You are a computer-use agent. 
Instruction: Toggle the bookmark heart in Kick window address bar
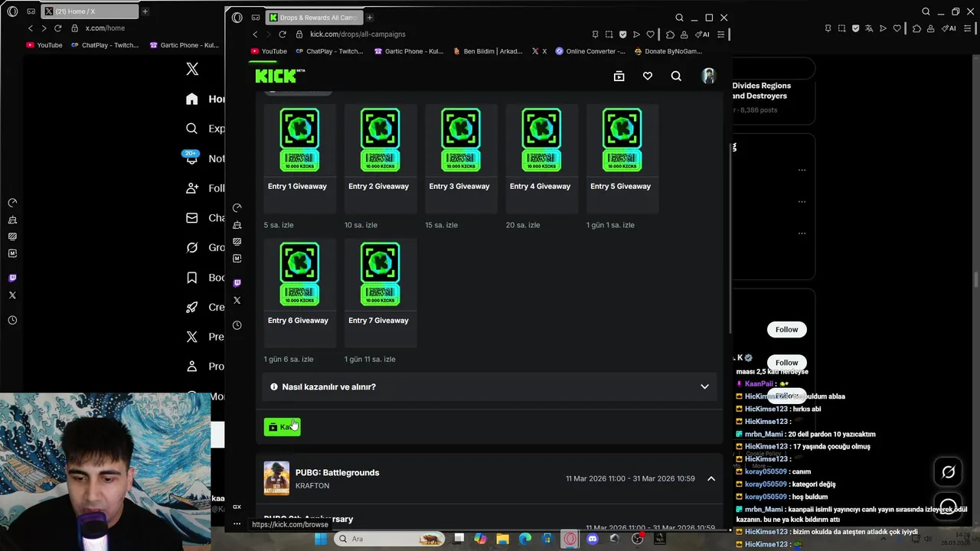(650, 34)
